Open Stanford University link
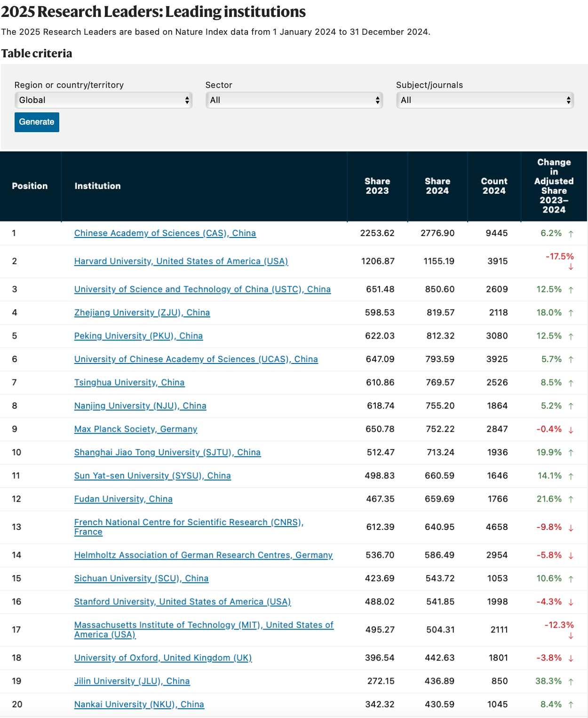The width and height of the screenshot is (588, 718). pyautogui.click(x=183, y=602)
